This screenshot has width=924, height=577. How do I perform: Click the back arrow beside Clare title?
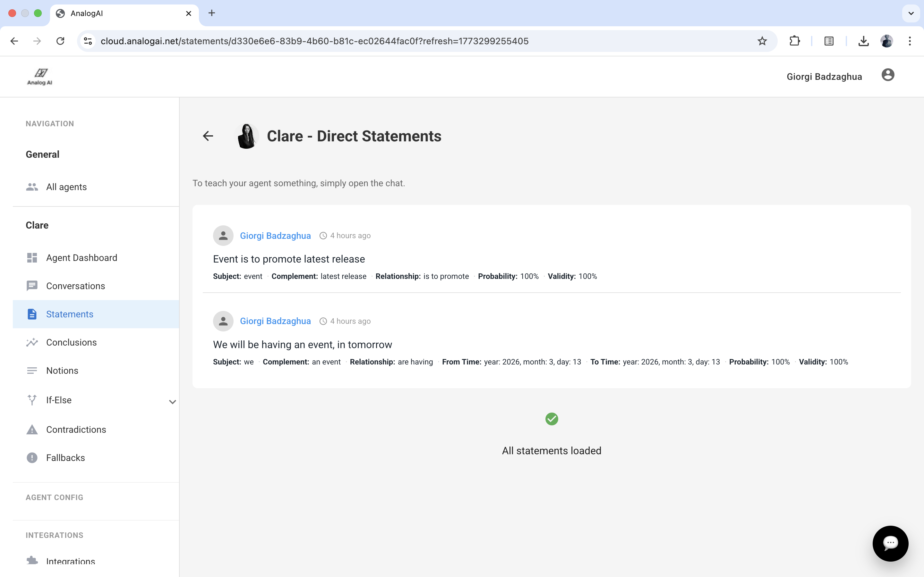click(x=208, y=136)
